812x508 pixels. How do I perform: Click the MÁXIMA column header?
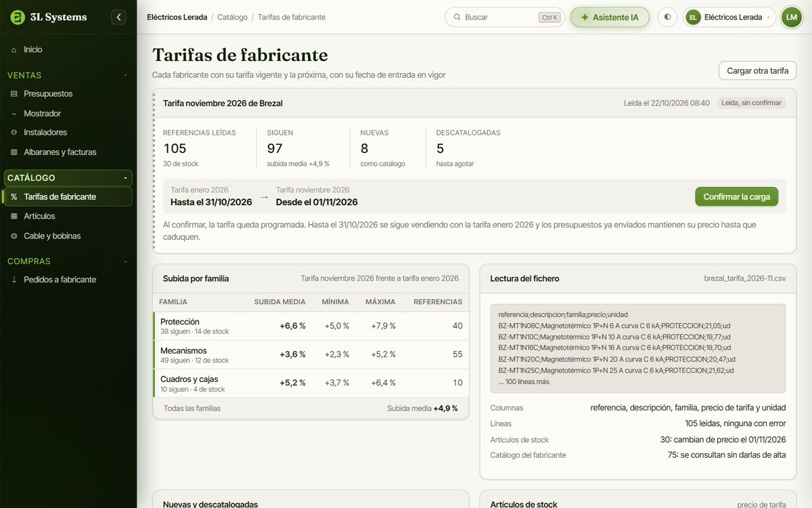tap(380, 302)
